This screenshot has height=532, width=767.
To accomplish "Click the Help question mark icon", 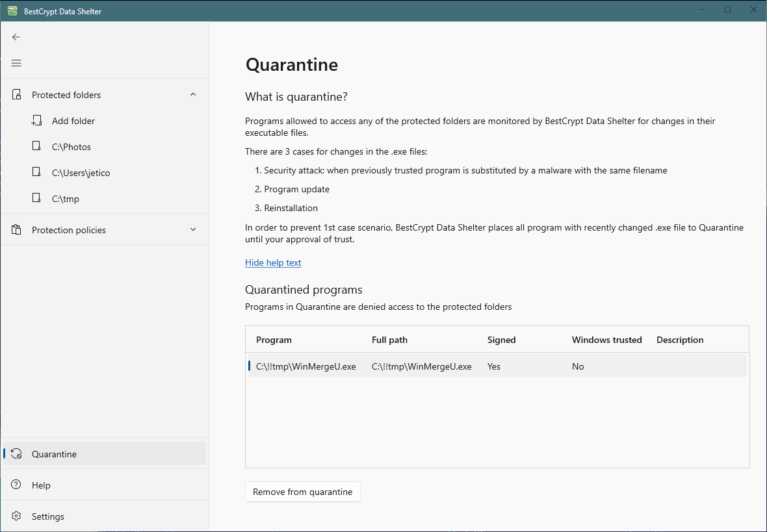I will tap(16, 485).
